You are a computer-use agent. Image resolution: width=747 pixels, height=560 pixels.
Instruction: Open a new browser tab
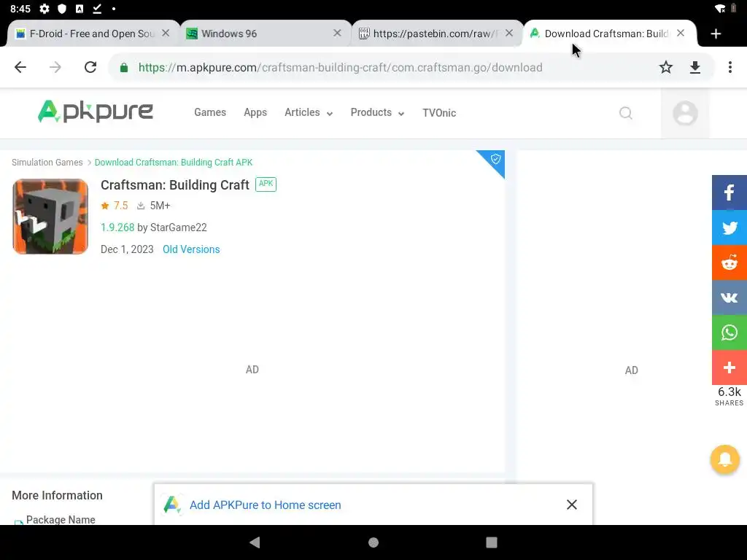pos(716,34)
